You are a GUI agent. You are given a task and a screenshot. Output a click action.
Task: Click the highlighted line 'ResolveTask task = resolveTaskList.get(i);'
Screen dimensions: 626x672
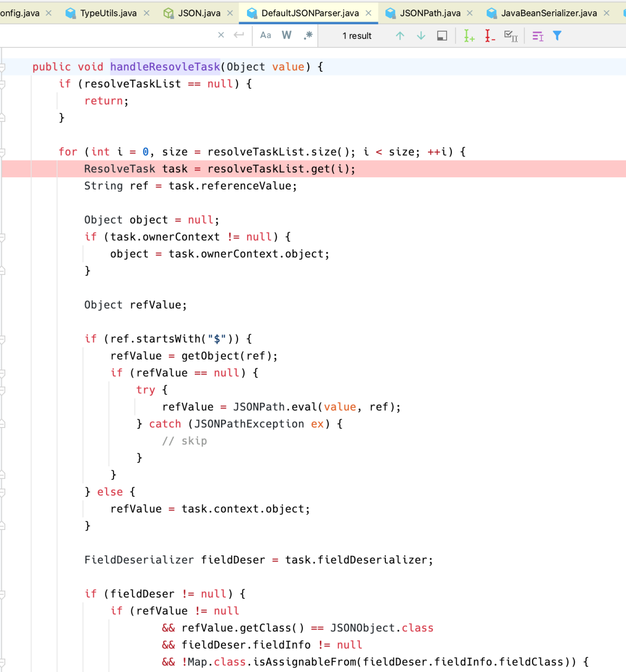(220, 169)
